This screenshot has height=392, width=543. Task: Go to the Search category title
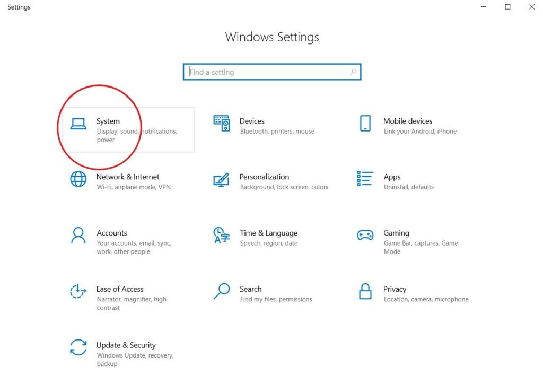pyautogui.click(x=251, y=289)
